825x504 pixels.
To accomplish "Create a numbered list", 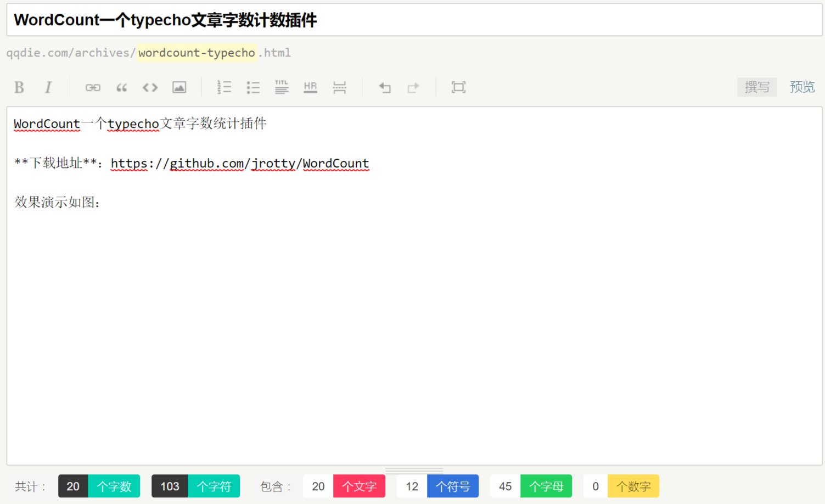I will pyautogui.click(x=224, y=87).
